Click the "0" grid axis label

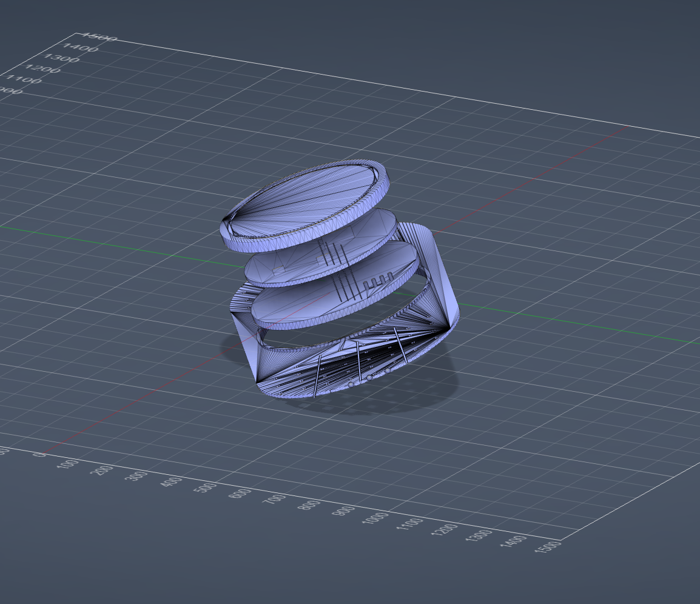(x=41, y=454)
